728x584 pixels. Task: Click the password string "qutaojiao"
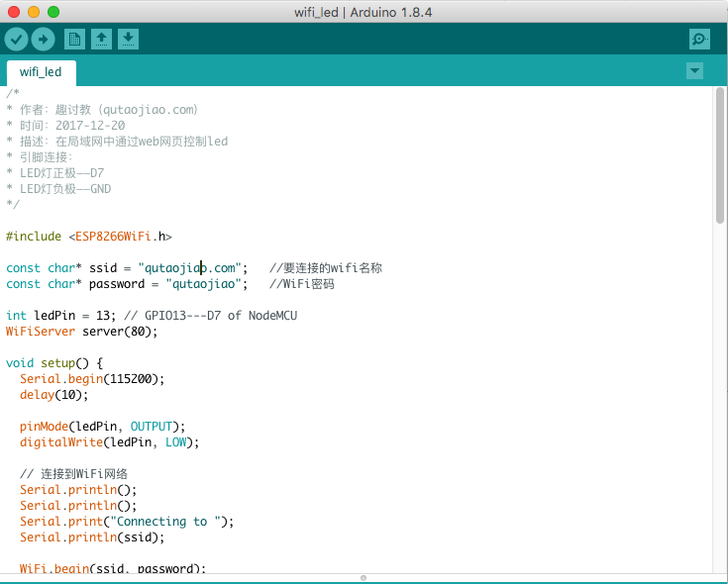click(x=203, y=284)
